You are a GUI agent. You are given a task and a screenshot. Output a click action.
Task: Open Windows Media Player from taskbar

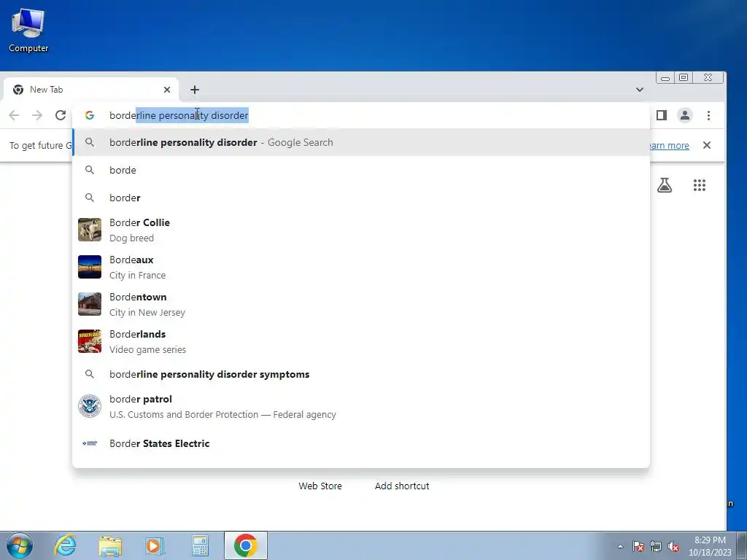154,545
